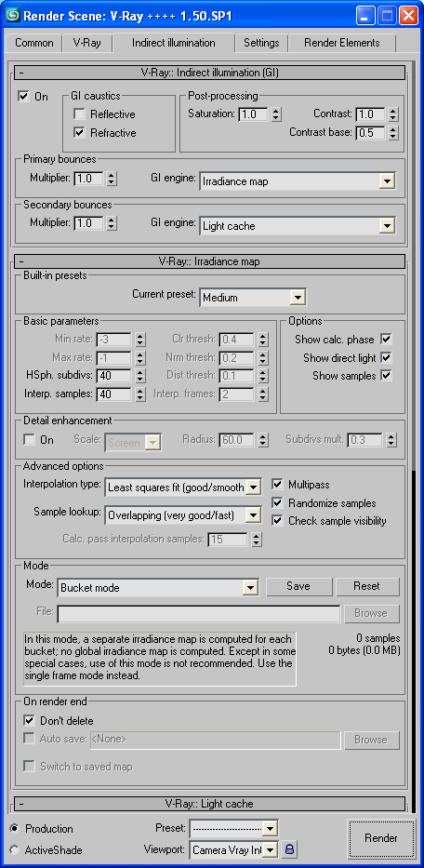Viewport: 424px width, 868px height.
Task: Enable Detail enhancement On checkbox
Action: (29, 440)
